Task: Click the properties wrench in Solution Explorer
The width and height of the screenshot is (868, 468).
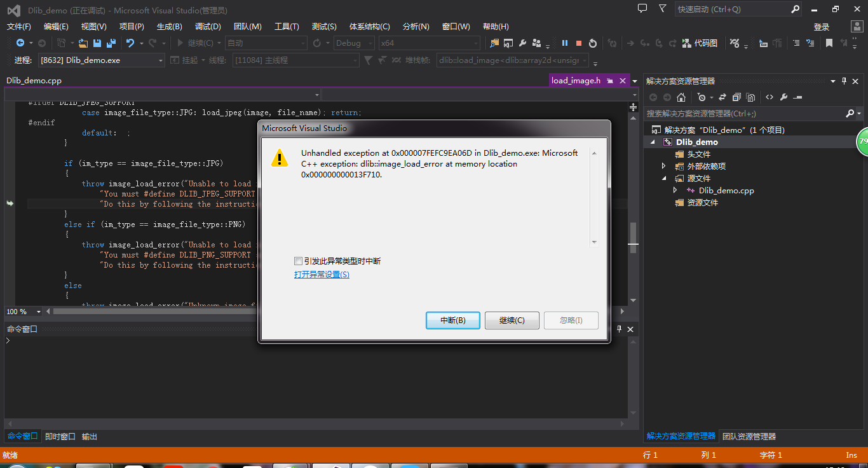Action: (784, 97)
